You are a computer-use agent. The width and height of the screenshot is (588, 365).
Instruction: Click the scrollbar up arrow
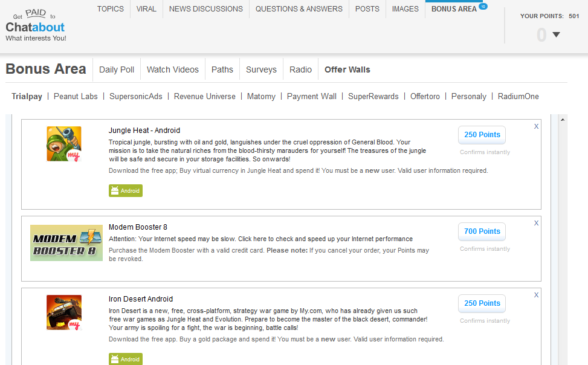pyautogui.click(x=563, y=120)
